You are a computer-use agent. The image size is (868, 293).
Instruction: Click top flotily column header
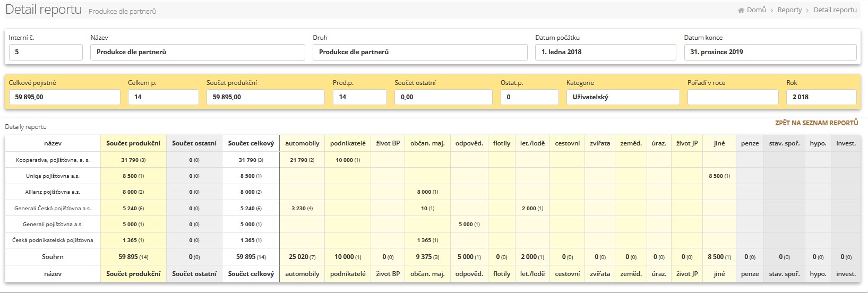(502, 143)
